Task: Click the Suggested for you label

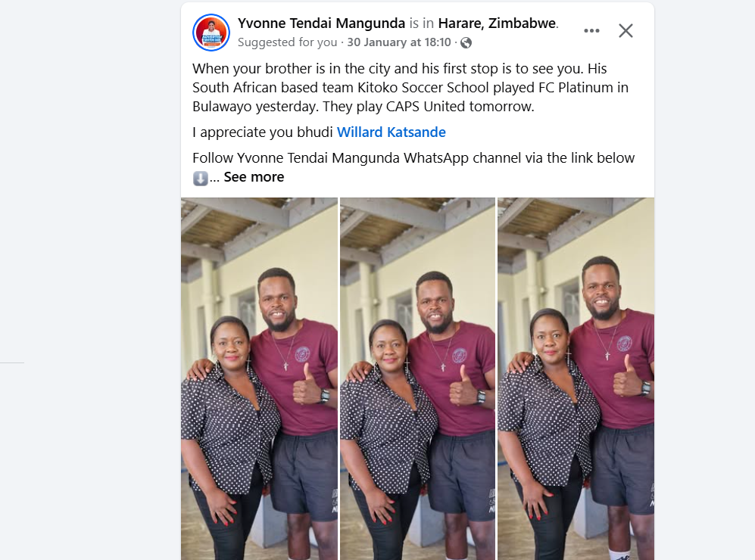Action: click(x=288, y=42)
